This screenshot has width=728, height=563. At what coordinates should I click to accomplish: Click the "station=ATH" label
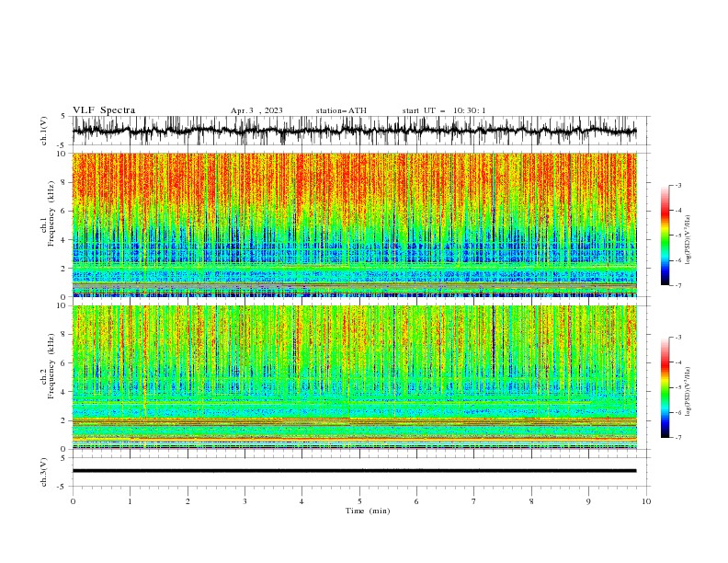[341, 110]
